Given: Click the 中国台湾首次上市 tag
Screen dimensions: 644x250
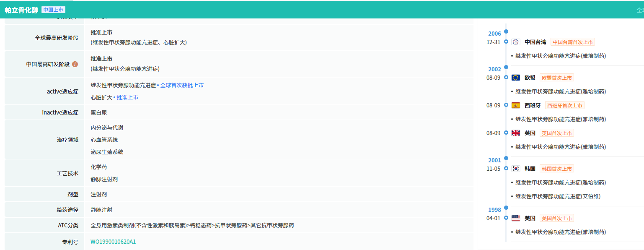Looking at the screenshot, I should pos(573,42).
